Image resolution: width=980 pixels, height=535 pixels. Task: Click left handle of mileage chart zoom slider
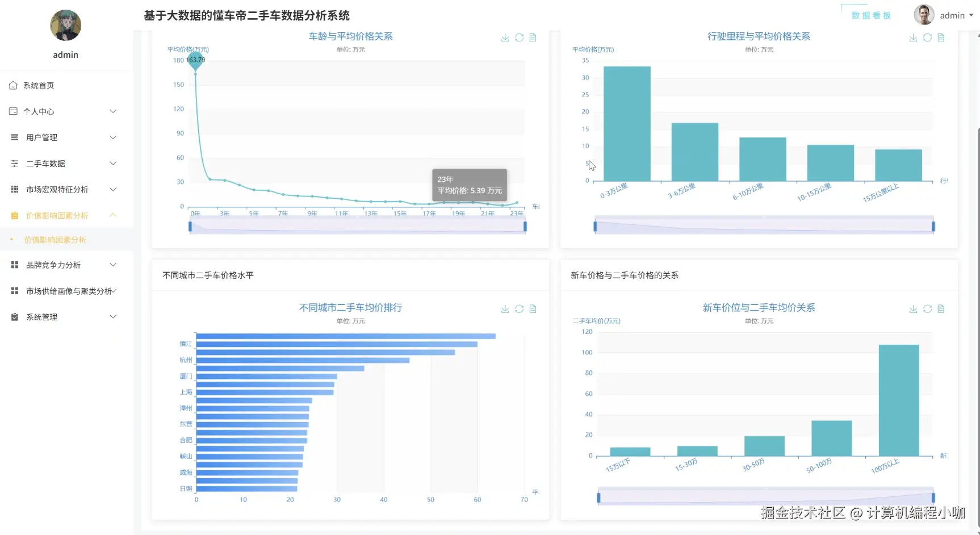coord(595,227)
